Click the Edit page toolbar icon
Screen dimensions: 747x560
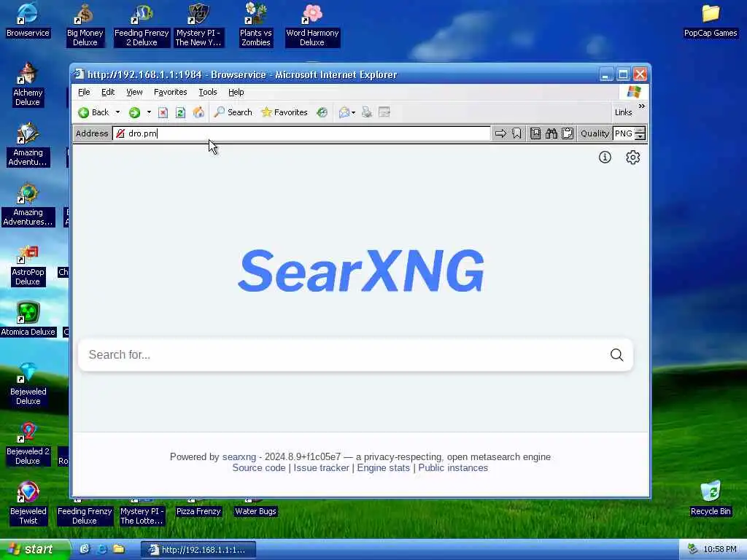(384, 112)
